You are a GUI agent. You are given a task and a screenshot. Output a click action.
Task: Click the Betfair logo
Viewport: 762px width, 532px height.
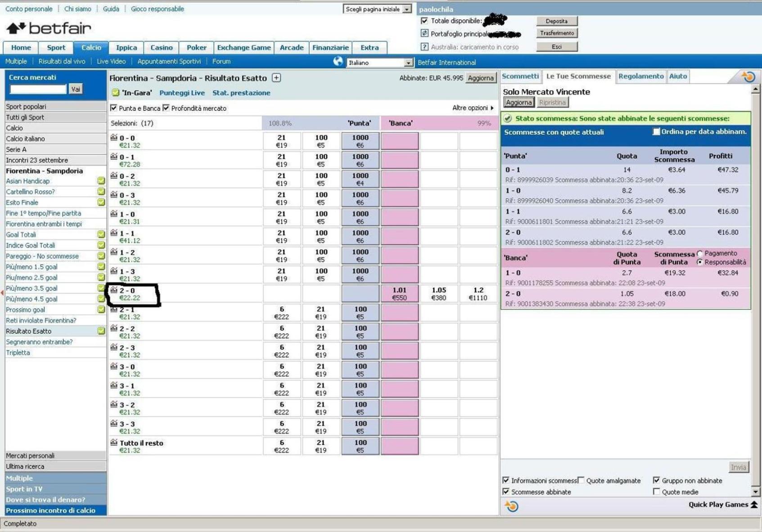point(49,28)
